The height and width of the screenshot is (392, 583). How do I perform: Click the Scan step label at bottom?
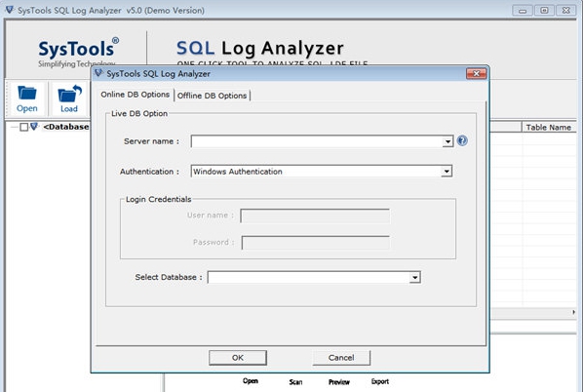(x=295, y=382)
